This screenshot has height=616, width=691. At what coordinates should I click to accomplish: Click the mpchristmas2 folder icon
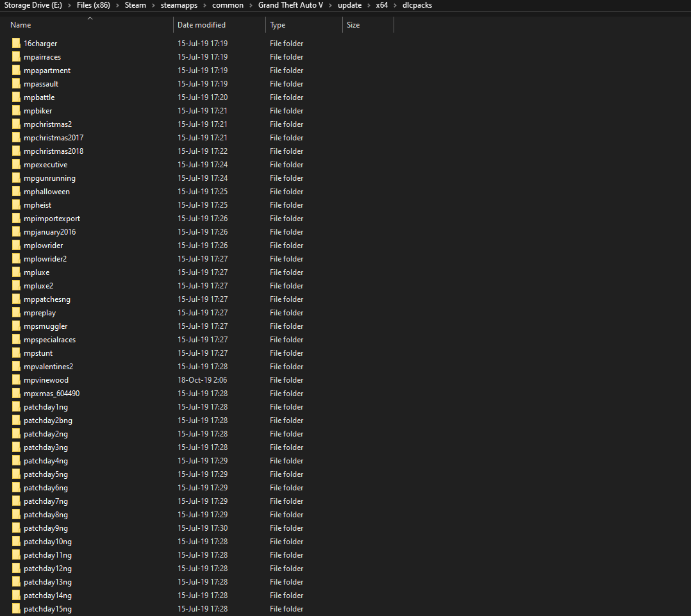coord(16,124)
